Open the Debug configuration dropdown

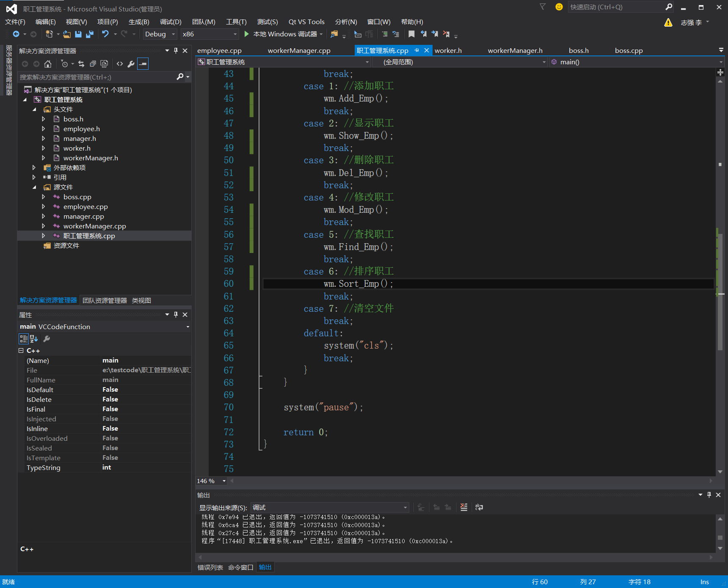(160, 34)
